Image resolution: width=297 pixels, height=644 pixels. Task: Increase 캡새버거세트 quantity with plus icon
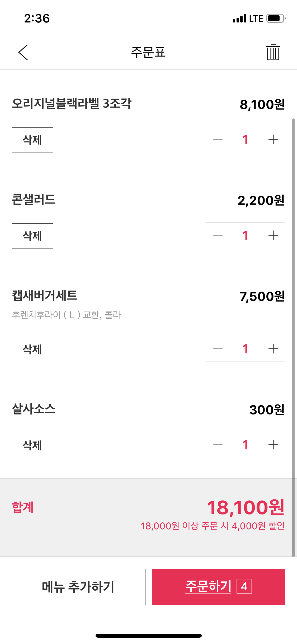pyautogui.click(x=273, y=349)
